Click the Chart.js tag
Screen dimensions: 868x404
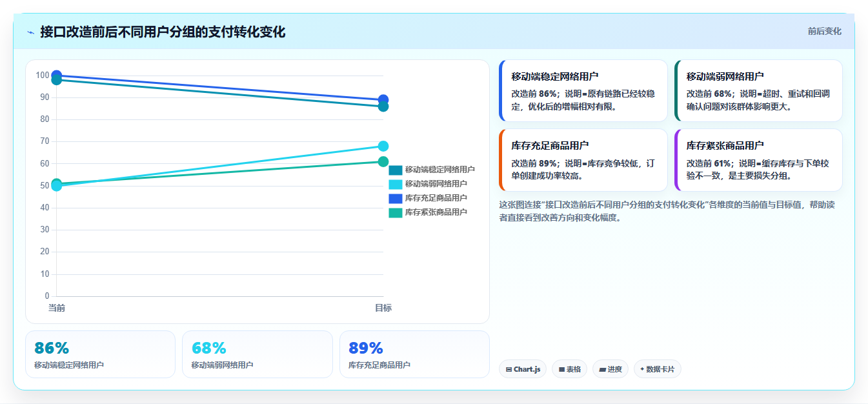click(x=523, y=369)
